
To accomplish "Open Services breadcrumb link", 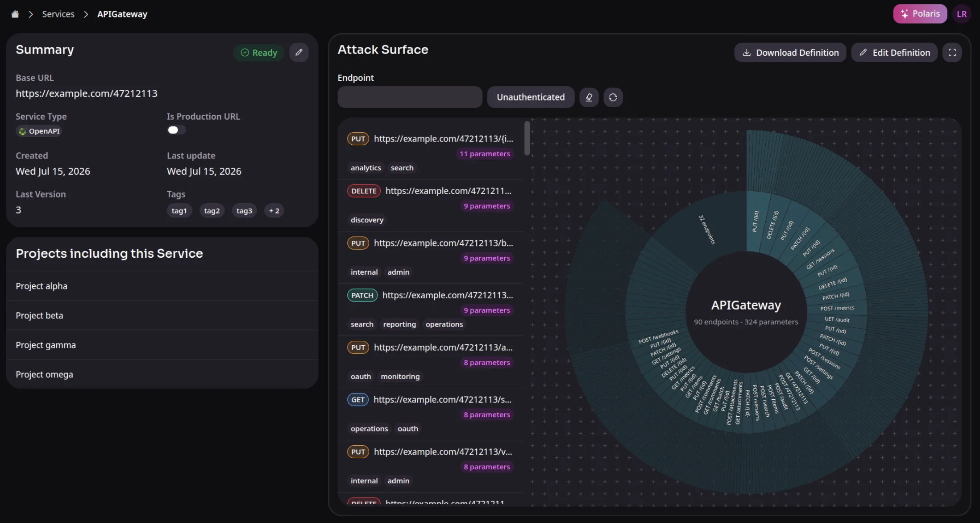I will pyautogui.click(x=58, y=14).
